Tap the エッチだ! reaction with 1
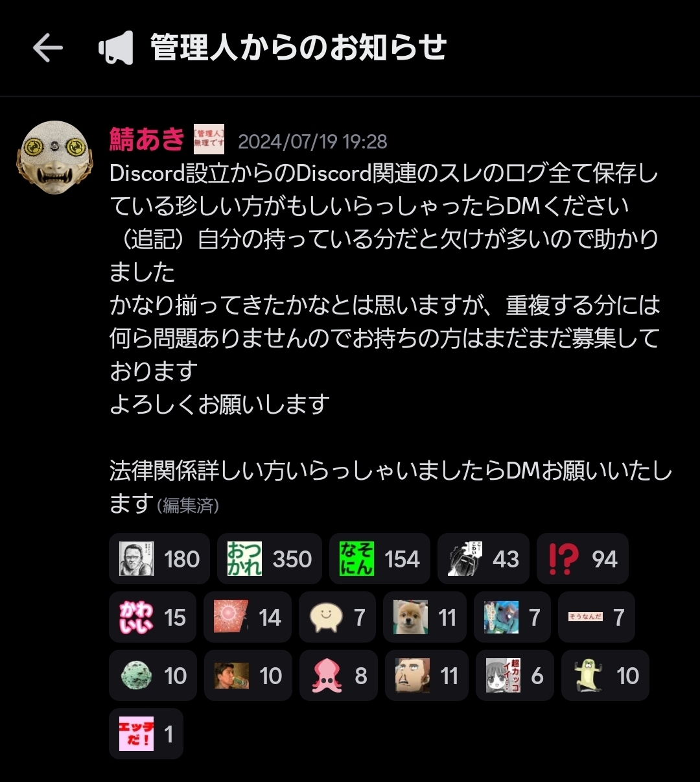Screen dimensions: 700x782 146,734
